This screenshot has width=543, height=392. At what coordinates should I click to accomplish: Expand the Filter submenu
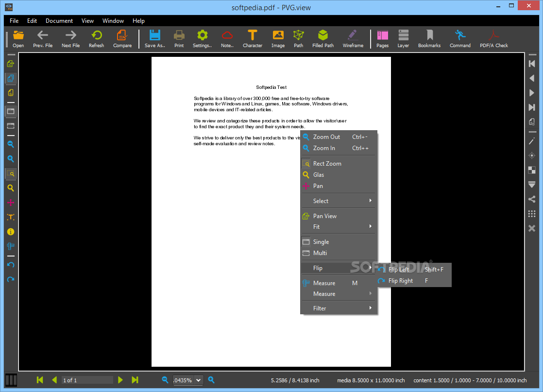(x=339, y=308)
